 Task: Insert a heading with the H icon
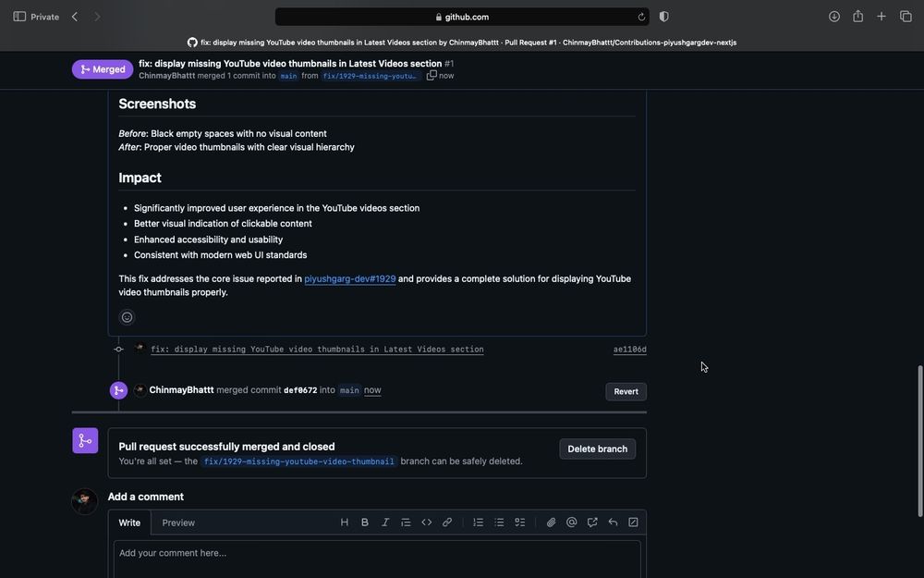tap(344, 522)
